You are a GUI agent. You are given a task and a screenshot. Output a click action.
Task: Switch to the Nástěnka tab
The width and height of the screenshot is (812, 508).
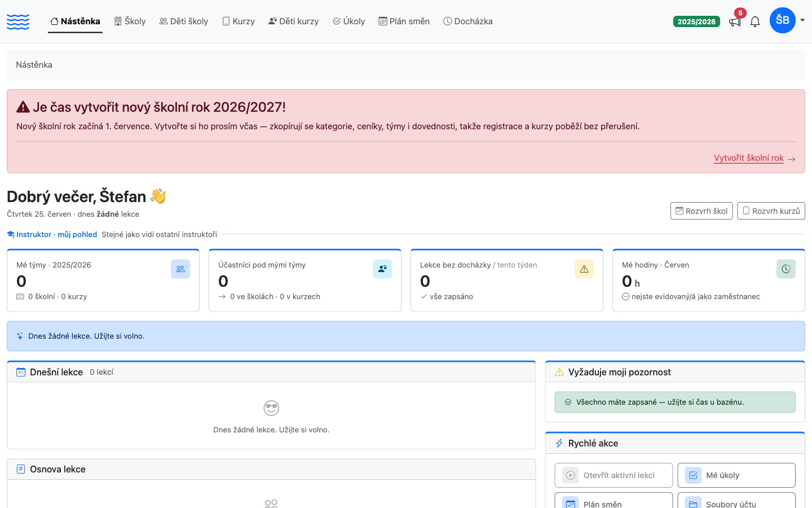click(x=75, y=21)
